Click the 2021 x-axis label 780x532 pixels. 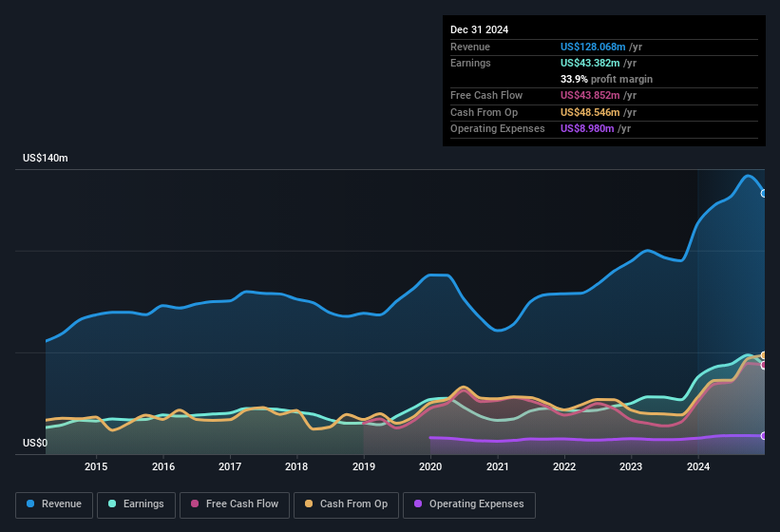click(x=498, y=466)
